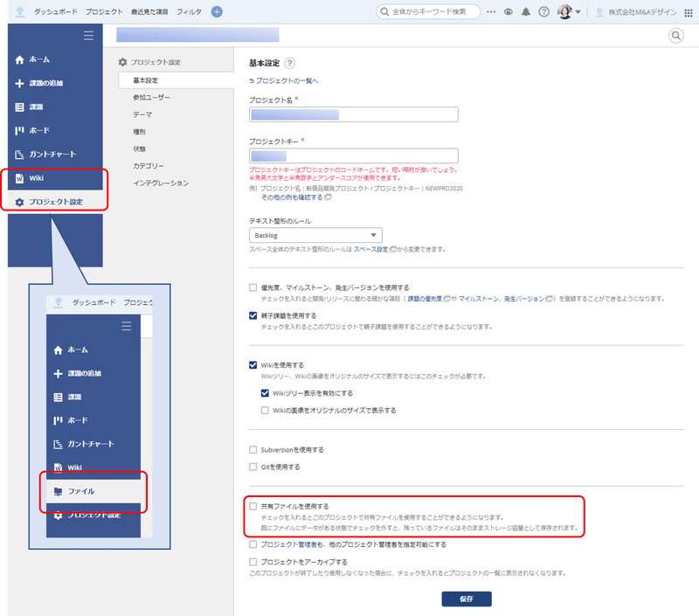The width and height of the screenshot is (699, 616).
Task: Enable Gitを使用する checkbox
Action: [253, 467]
